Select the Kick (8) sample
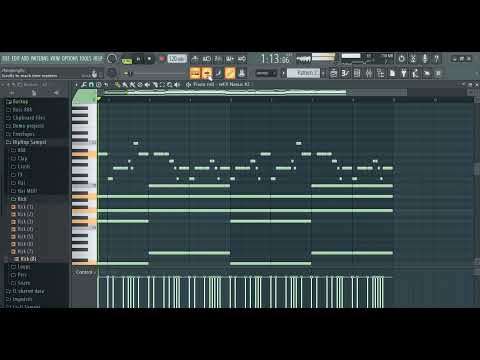The image size is (480, 360). click(x=25, y=259)
